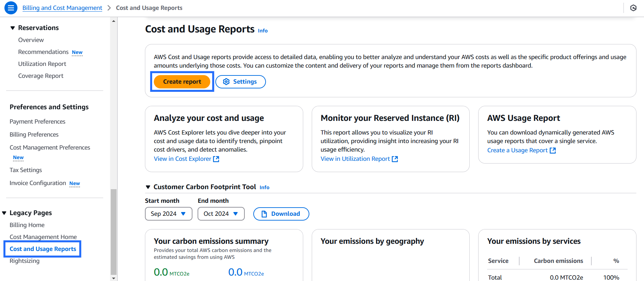The image size is (644, 281).
Task: Open Rightsizing in sidebar
Action: click(25, 261)
